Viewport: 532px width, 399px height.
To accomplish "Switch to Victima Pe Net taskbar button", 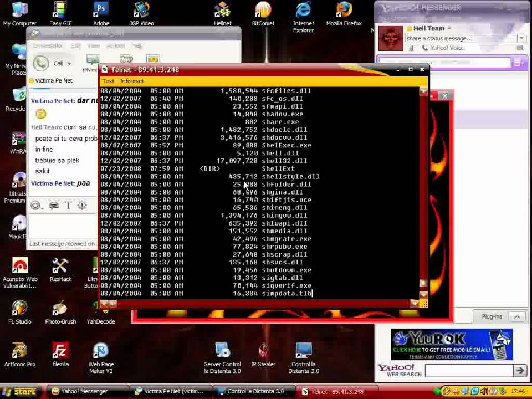I will pos(170,392).
